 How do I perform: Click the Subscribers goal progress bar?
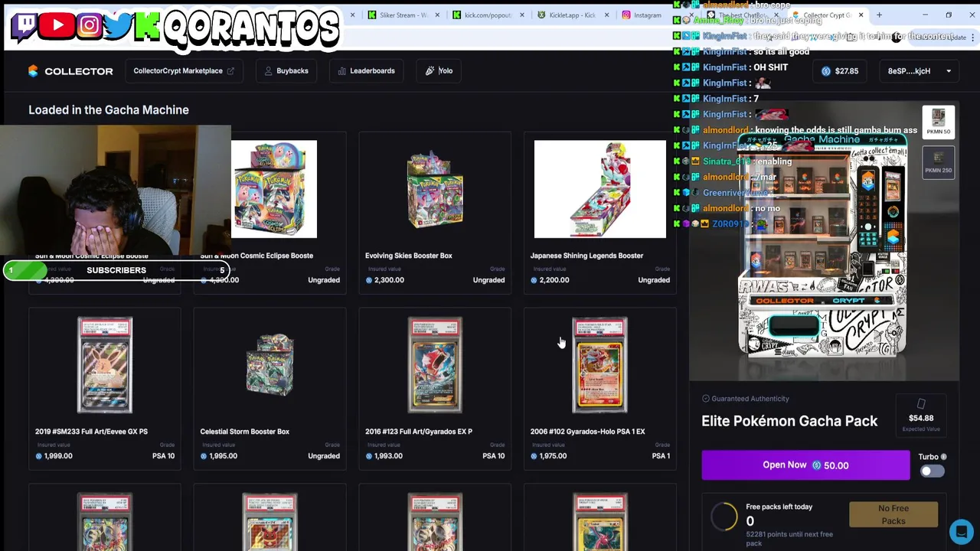[116, 270]
